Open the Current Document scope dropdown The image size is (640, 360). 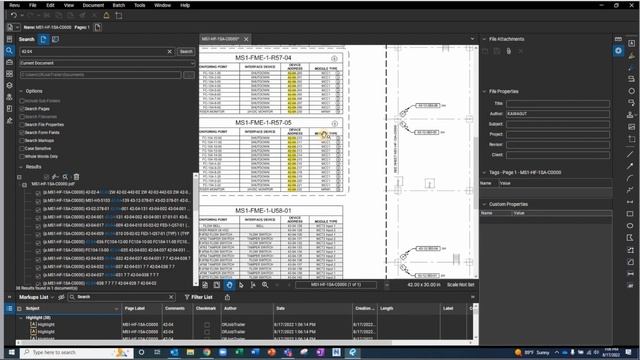click(x=107, y=63)
